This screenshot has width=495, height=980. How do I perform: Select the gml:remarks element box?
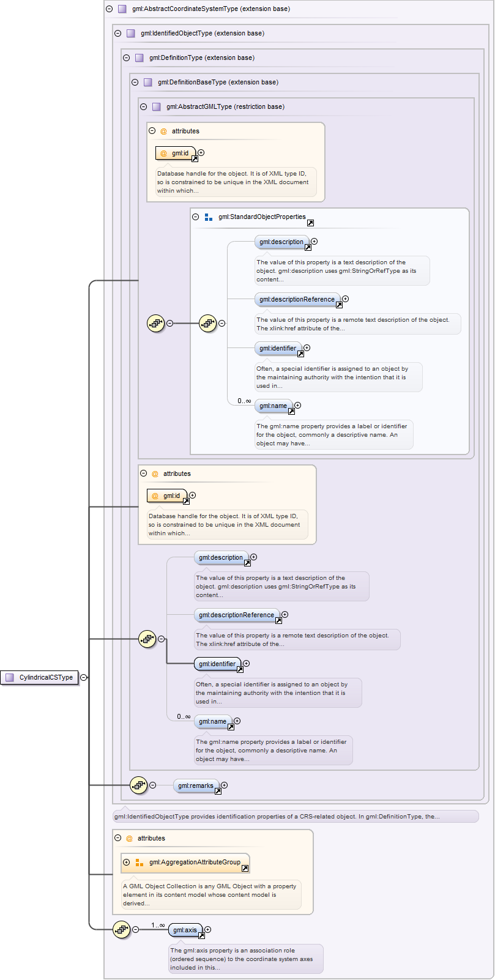195,785
